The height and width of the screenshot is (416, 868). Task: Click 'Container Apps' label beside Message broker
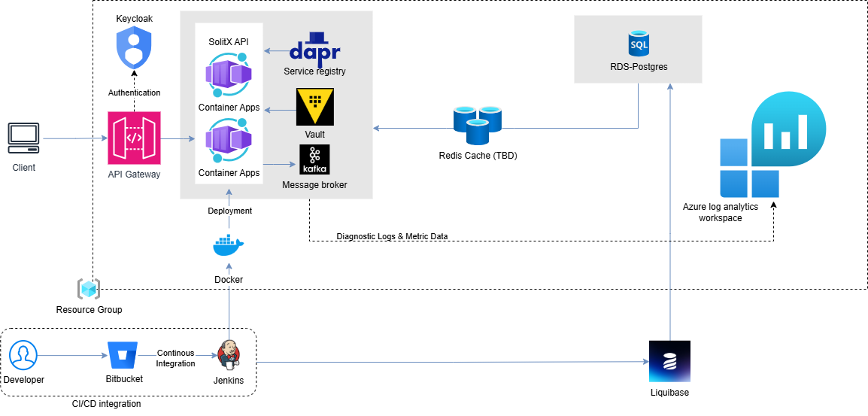229,173
